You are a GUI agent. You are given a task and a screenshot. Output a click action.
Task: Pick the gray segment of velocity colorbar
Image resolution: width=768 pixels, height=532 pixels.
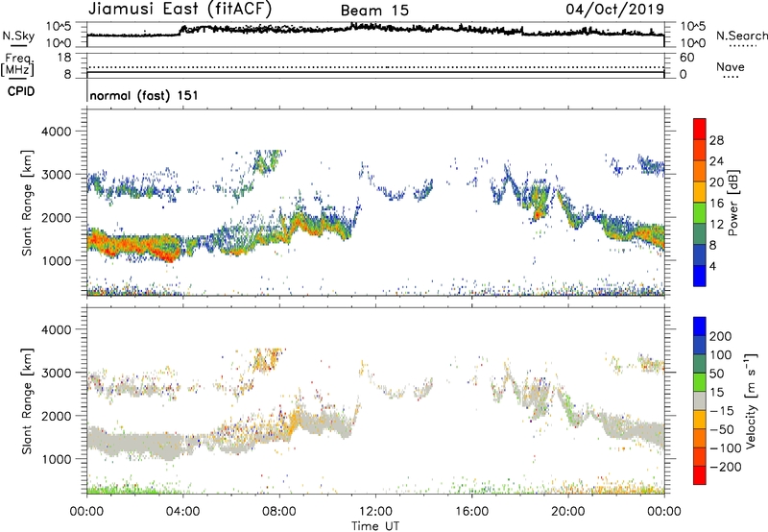coord(700,401)
